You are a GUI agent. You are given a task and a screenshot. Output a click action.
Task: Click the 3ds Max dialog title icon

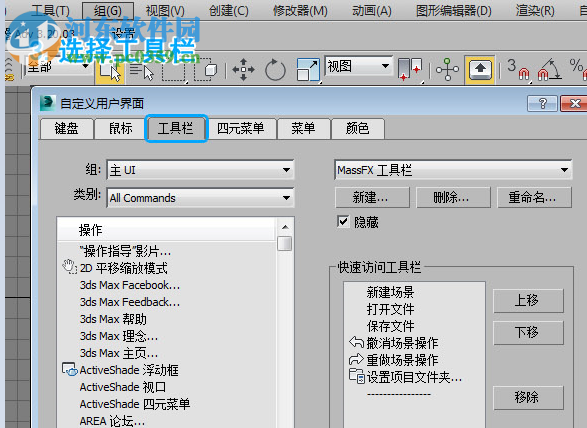click(48, 103)
